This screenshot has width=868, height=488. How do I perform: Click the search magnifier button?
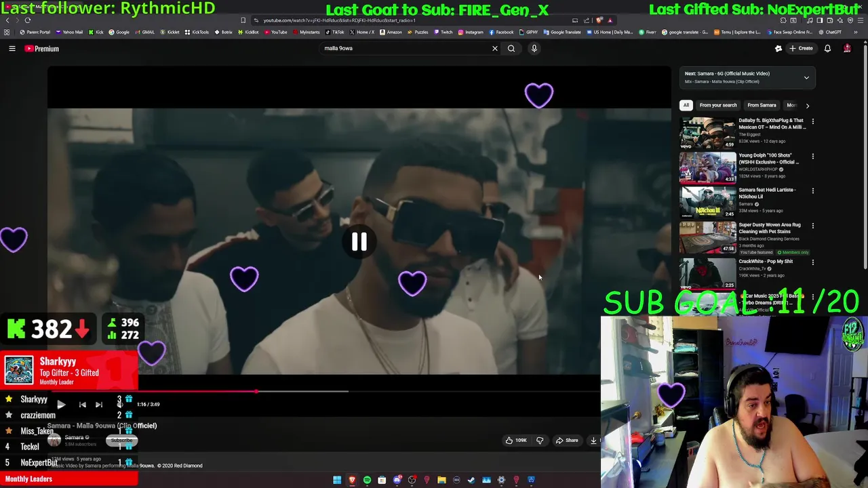pyautogui.click(x=511, y=48)
